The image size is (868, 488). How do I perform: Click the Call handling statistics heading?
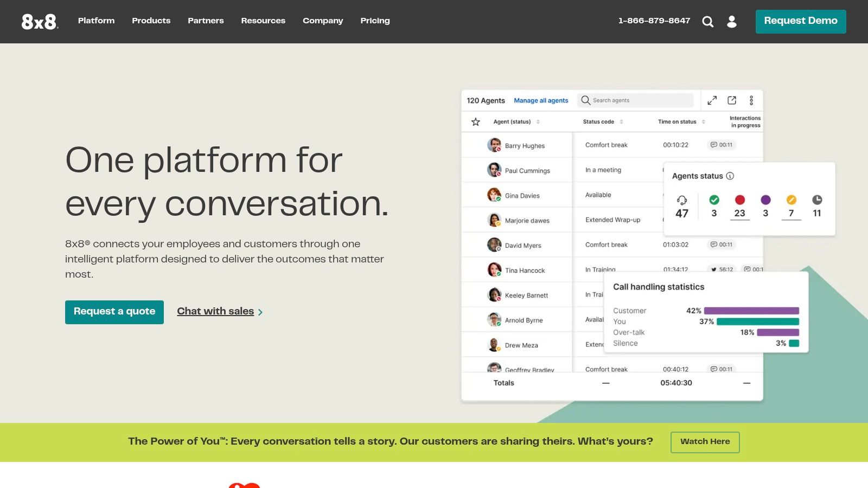point(659,287)
